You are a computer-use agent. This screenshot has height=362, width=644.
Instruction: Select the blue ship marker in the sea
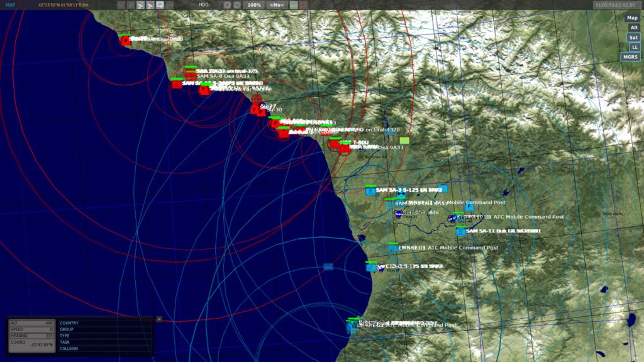328,267
